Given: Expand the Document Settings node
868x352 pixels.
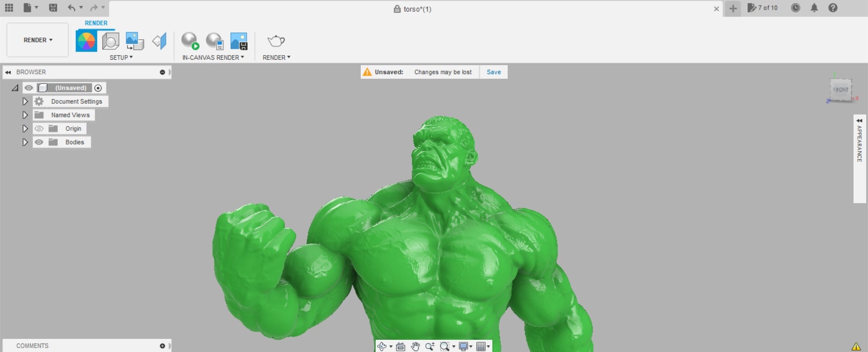Looking at the screenshot, I should click(25, 101).
